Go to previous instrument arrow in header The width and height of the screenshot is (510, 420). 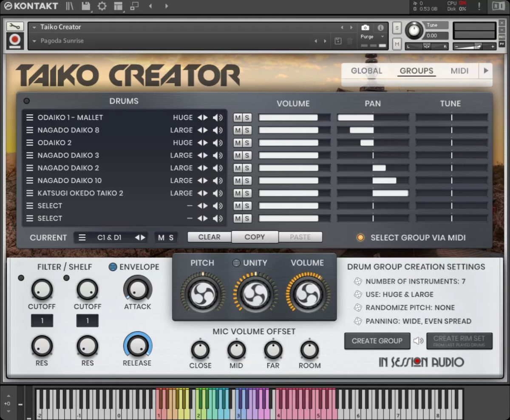click(x=342, y=28)
